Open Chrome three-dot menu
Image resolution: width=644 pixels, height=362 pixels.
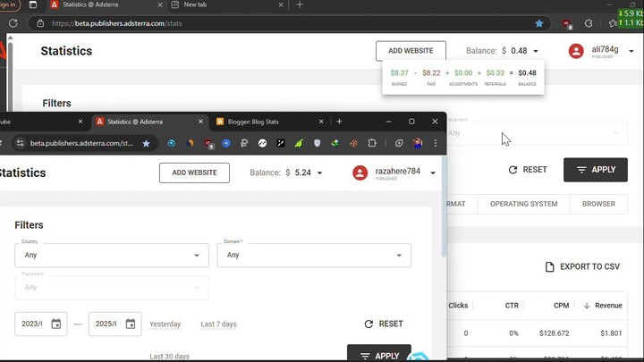tap(436, 143)
